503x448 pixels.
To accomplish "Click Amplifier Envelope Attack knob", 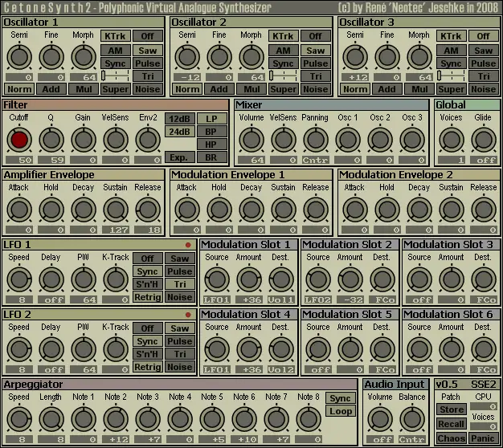I will [x=19, y=210].
